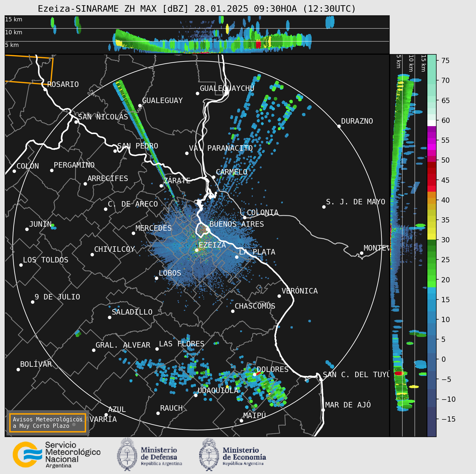Click the S. J. DE MAYO label
The width and height of the screenshot is (476, 474).
[356, 202]
